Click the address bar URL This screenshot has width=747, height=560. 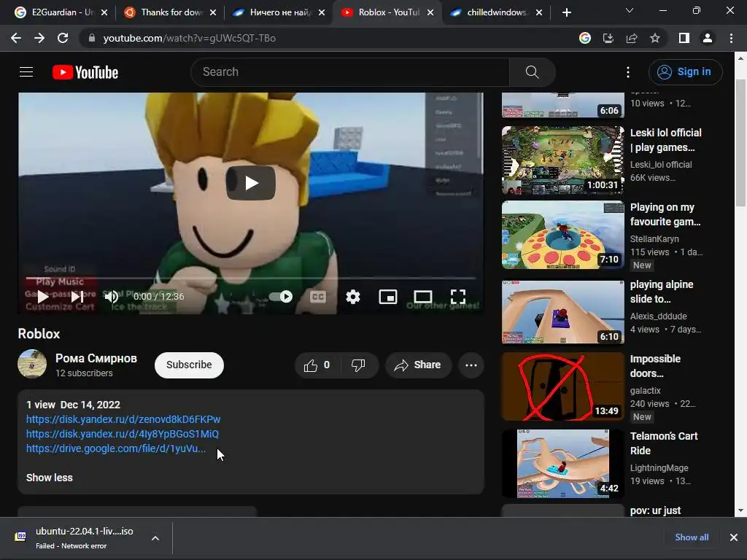click(x=190, y=38)
